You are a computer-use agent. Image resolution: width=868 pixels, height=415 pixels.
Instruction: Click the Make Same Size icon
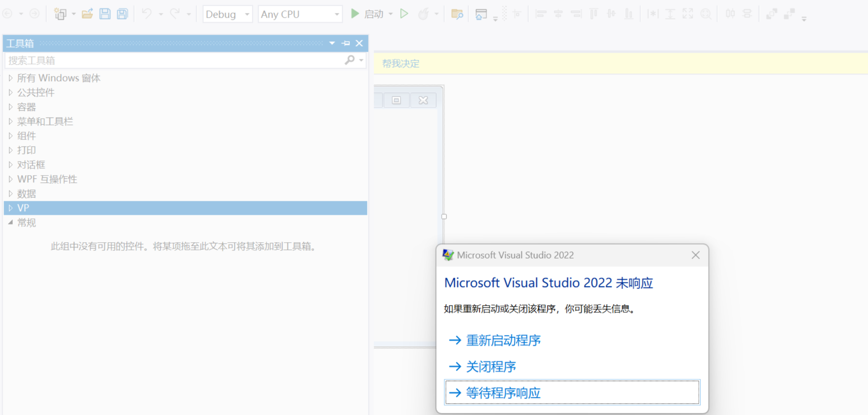688,14
